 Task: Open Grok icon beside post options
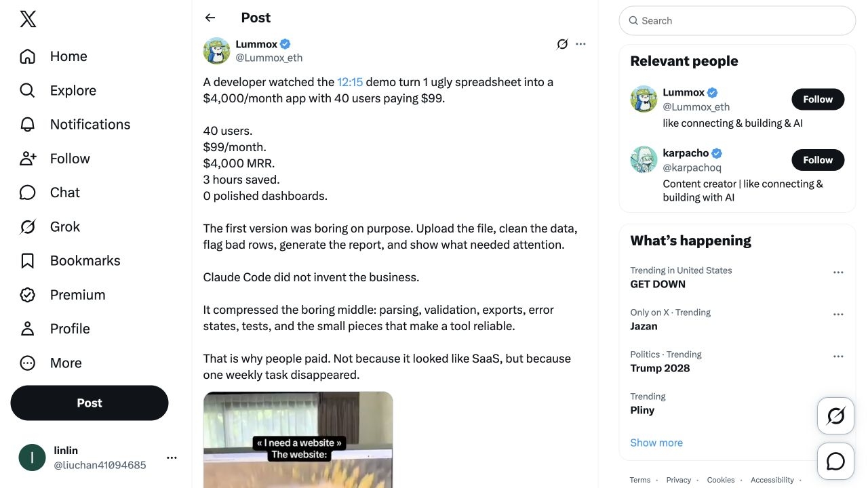point(562,44)
